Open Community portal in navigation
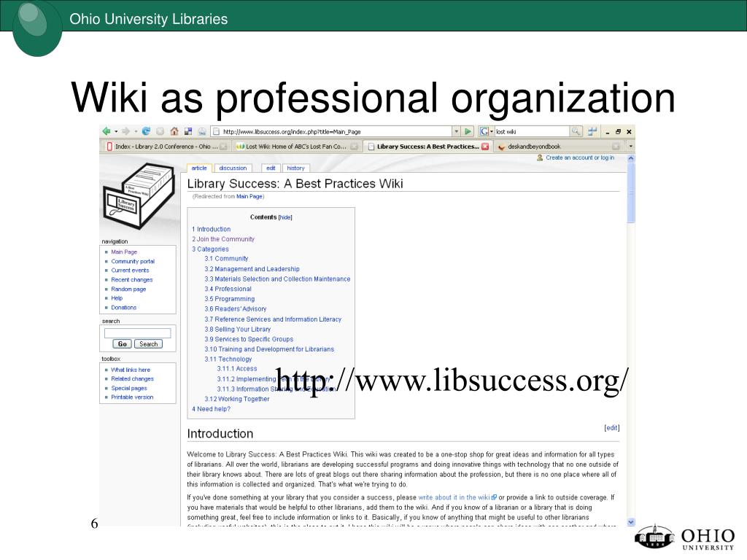The image size is (747, 560). 133,262
